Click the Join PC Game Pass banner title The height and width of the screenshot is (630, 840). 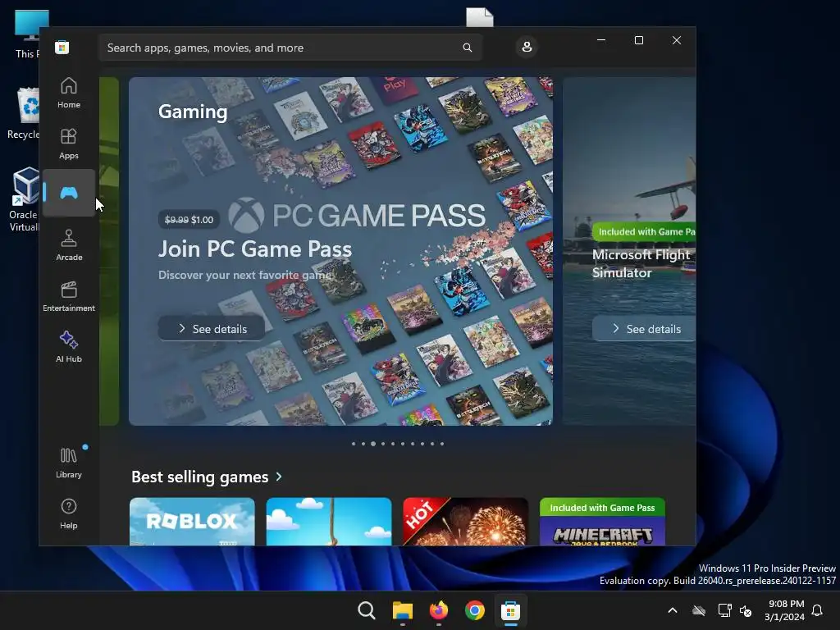tap(255, 249)
